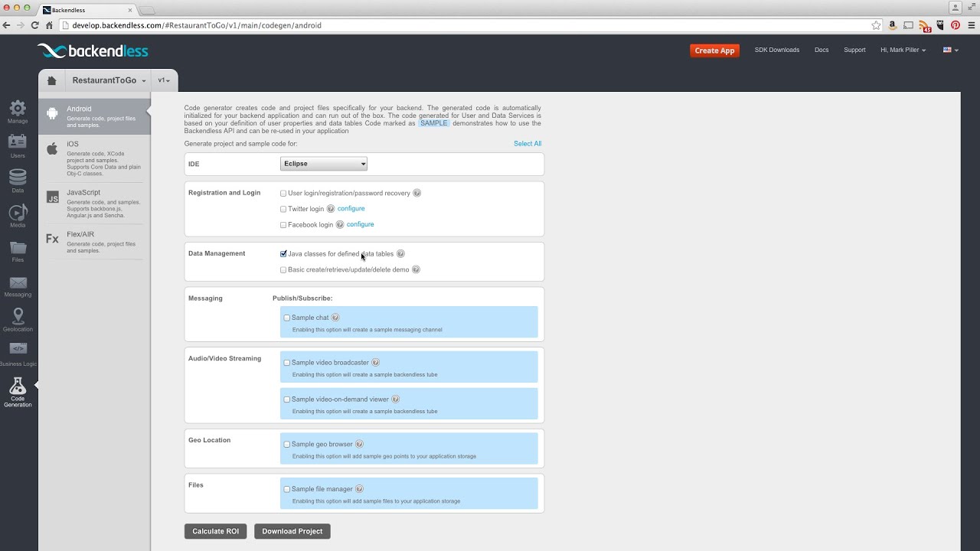
Task: Check the Sample video-on-demand viewer option
Action: (287, 399)
